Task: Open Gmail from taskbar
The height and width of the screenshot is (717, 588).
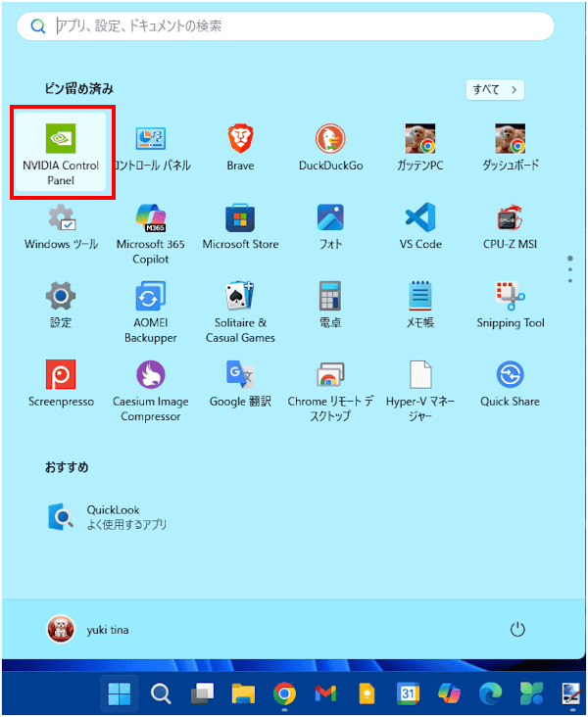Action: pyautogui.click(x=325, y=693)
